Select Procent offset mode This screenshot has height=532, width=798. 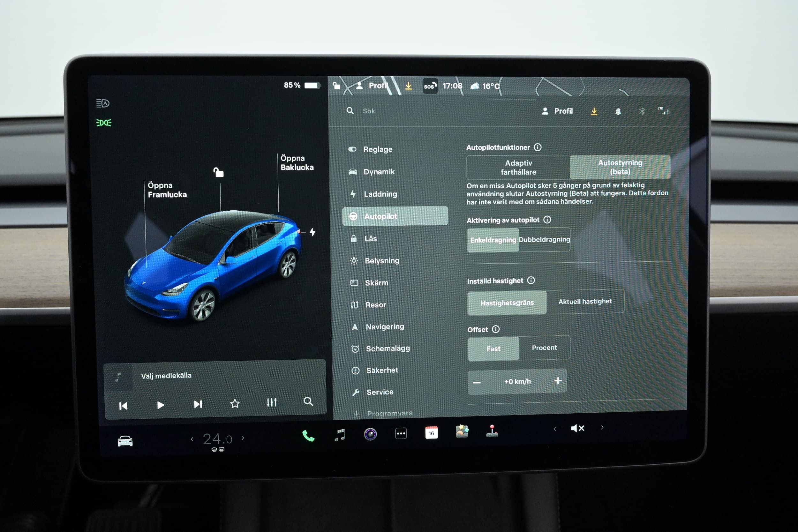[x=545, y=348]
